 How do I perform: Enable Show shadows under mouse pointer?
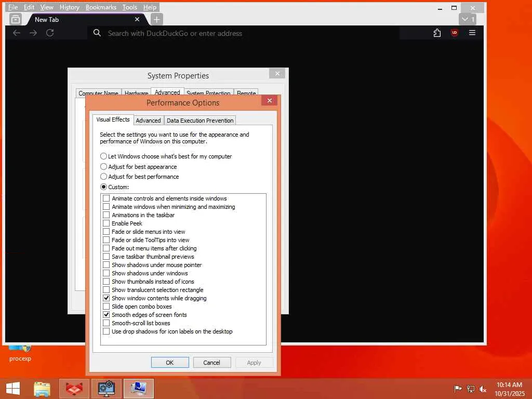pyautogui.click(x=106, y=264)
